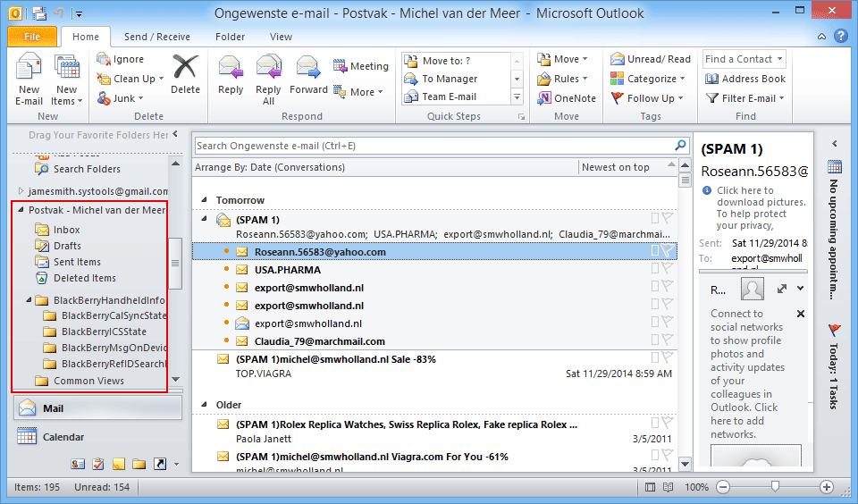The height and width of the screenshot is (504, 858).
Task: Open the File tab
Action: click(x=32, y=37)
